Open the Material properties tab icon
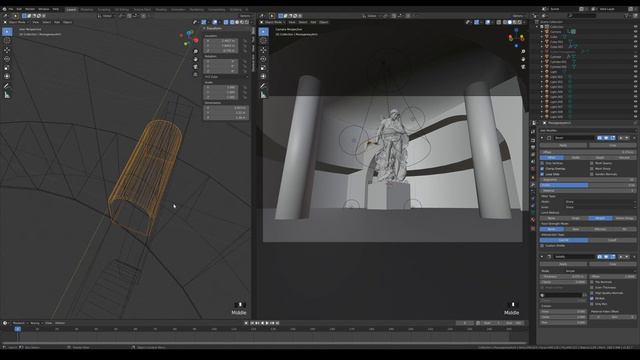The width and height of the screenshot is (640, 360). 533,220
